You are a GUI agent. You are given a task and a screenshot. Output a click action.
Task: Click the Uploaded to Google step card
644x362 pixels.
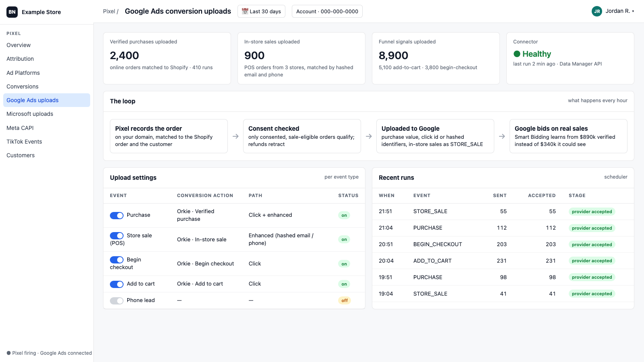(x=435, y=136)
